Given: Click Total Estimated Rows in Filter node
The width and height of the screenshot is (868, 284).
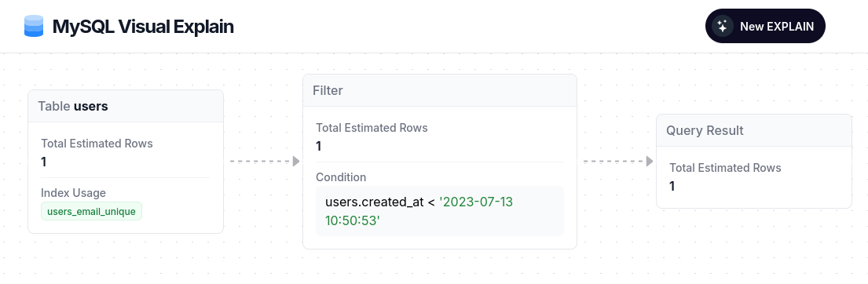Looking at the screenshot, I should (372, 128).
